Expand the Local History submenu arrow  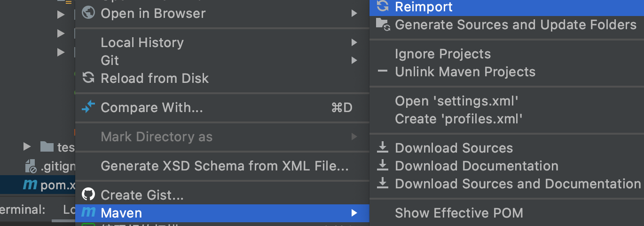354,42
